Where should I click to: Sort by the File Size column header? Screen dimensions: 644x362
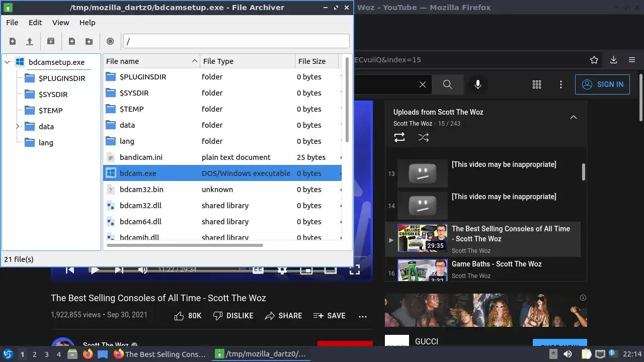[x=317, y=61]
